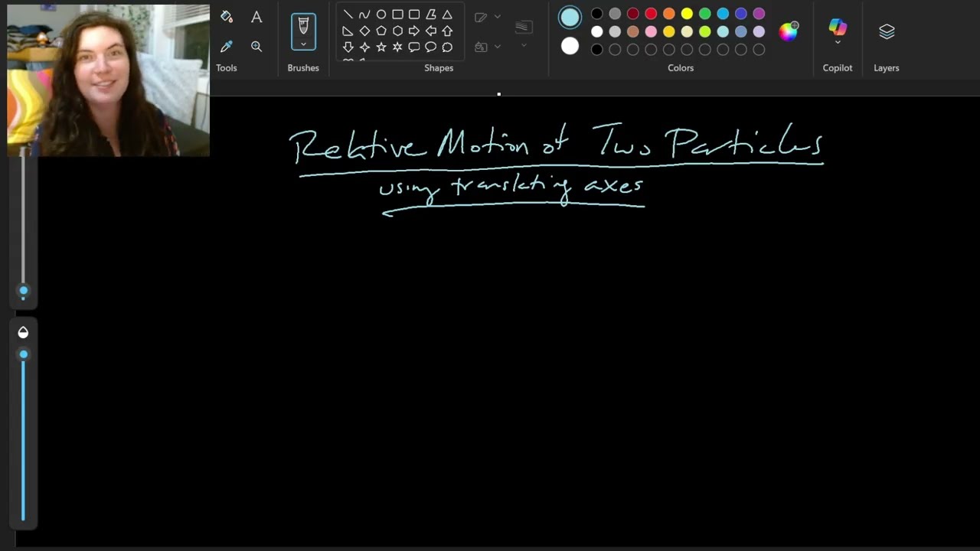Viewport: 980px width, 551px height.
Task: Select the Six-point star shape
Action: [397, 47]
